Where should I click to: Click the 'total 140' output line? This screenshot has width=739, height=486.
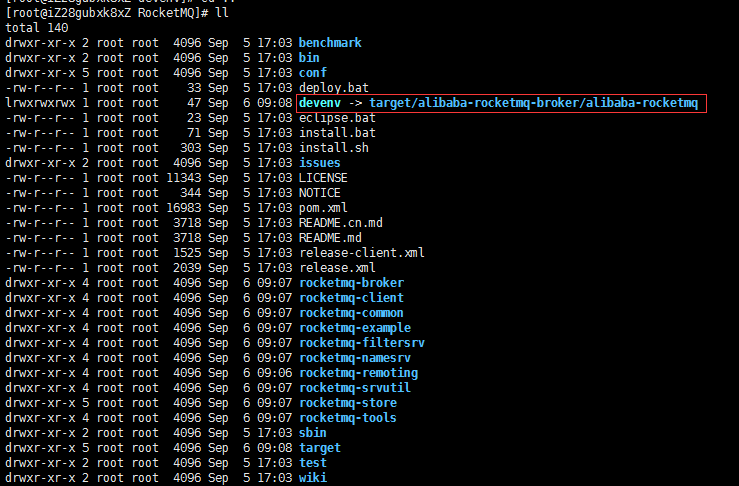coord(37,28)
